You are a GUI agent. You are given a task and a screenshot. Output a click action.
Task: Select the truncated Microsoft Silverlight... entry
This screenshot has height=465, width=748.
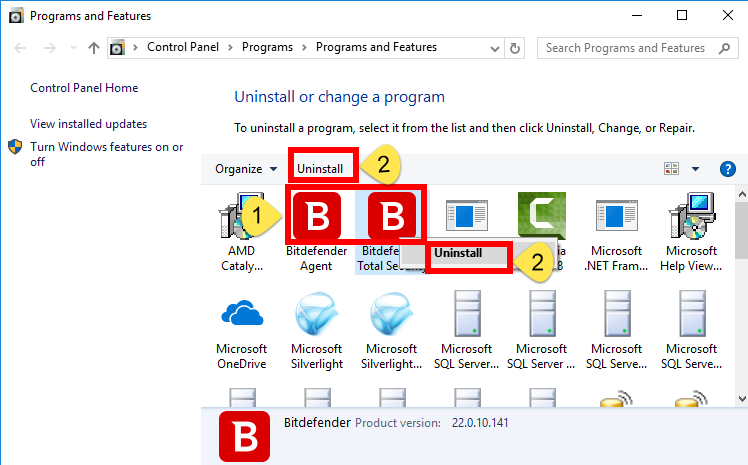[392, 313]
